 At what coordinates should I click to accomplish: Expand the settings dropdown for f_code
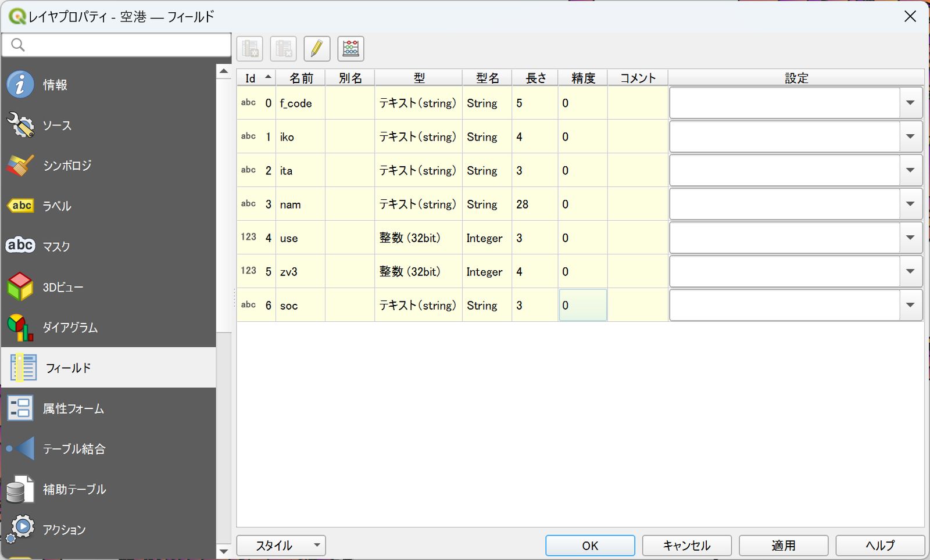click(910, 103)
